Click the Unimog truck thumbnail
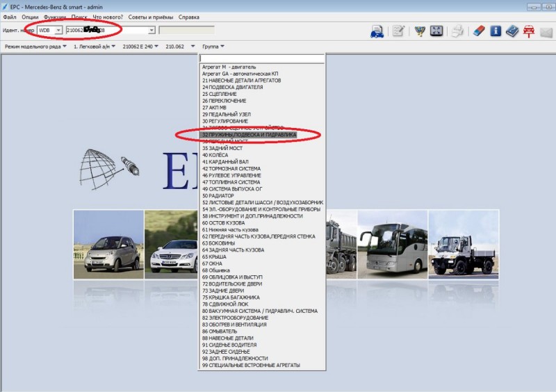 pyautogui.click(x=464, y=245)
